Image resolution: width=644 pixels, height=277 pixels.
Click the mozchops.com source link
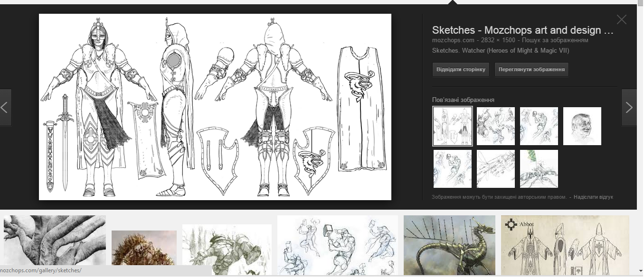453,40
